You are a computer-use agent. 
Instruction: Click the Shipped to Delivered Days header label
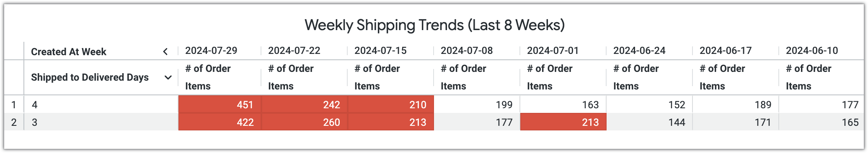pyautogui.click(x=90, y=77)
